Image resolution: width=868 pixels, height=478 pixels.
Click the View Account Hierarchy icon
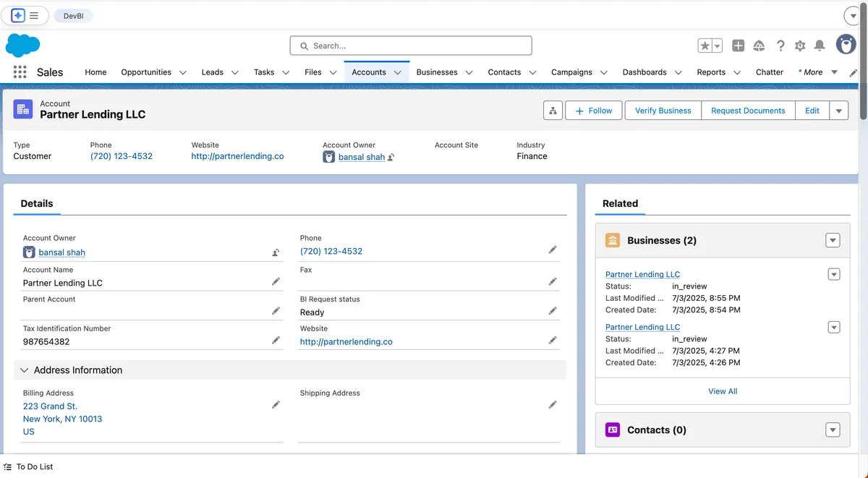tap(553, 111)
